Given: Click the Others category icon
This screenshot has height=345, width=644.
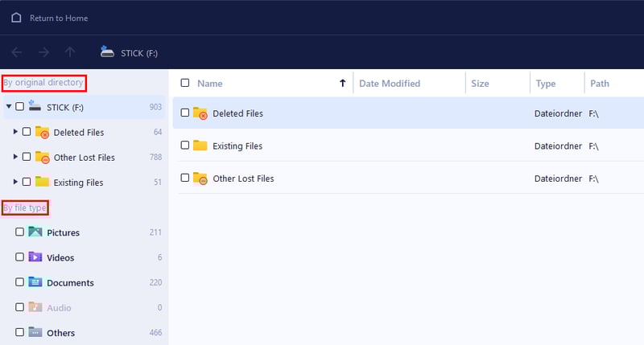Looking at the screenshot, I should tap(35, 332).
